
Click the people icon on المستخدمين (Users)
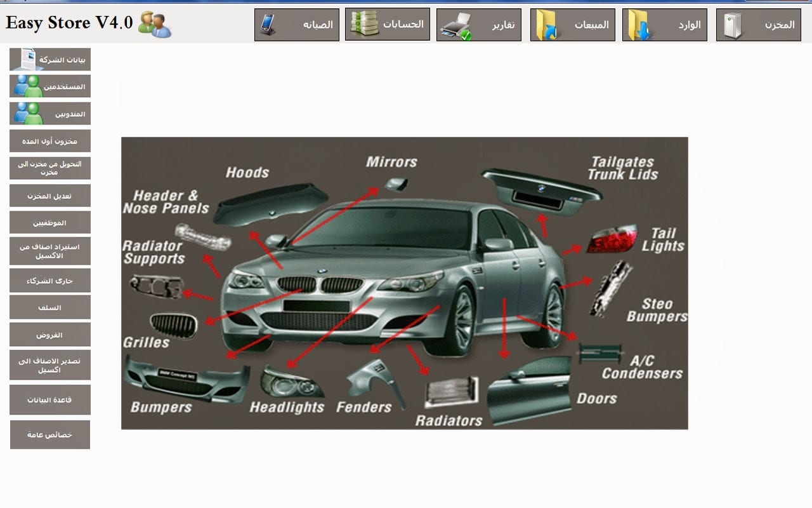click(28, 86)
